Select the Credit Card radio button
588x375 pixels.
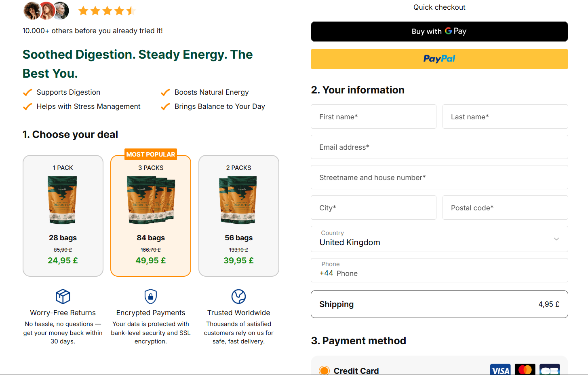(x=324, y=371)
